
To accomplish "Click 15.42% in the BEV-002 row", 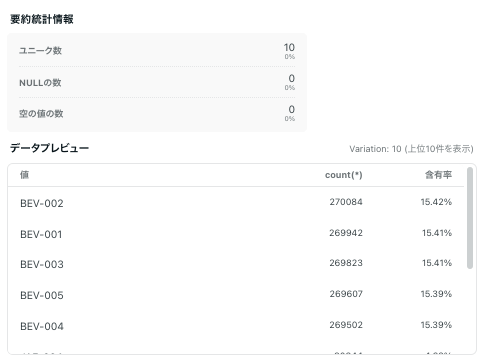I will [436, 202].
